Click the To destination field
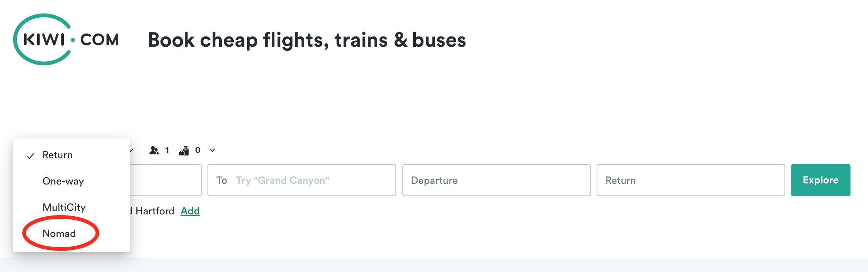The image size is (868, 272). (302, 180)
